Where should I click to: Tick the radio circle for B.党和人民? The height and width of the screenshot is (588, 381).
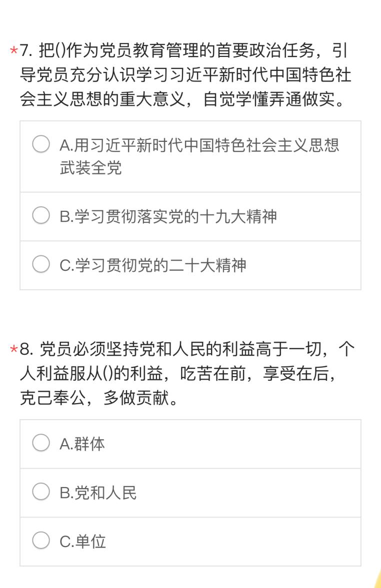pos(41,491)
